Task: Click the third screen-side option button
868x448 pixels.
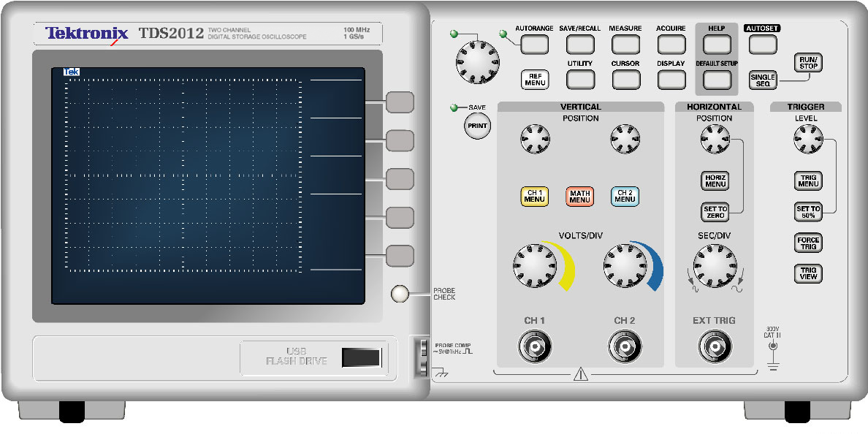Action: [400, 180]
